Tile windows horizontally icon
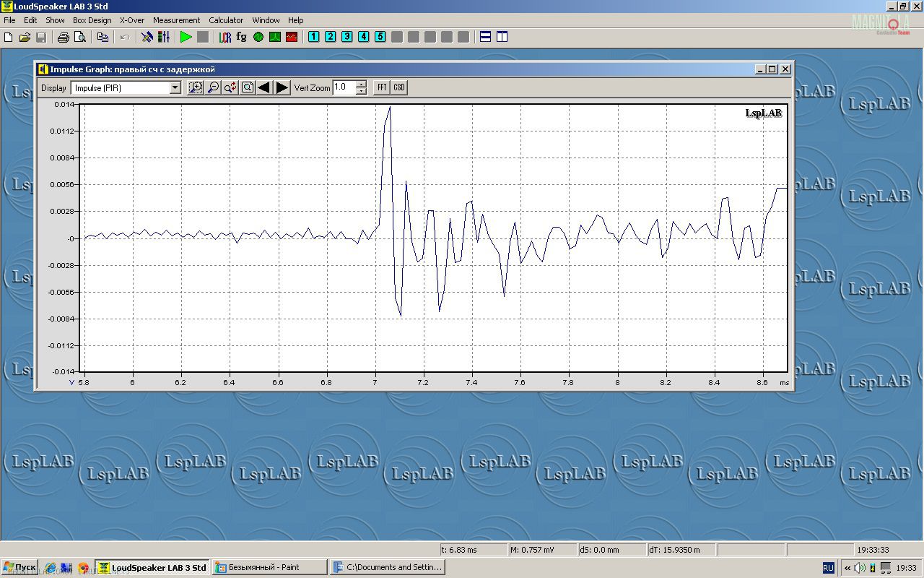The width and height of the screenshot is (924, 578). (x=486, y=37)
